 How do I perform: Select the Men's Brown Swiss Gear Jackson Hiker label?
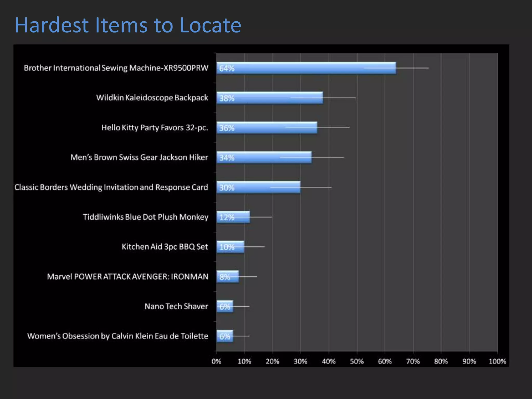[x=139, y=157]
